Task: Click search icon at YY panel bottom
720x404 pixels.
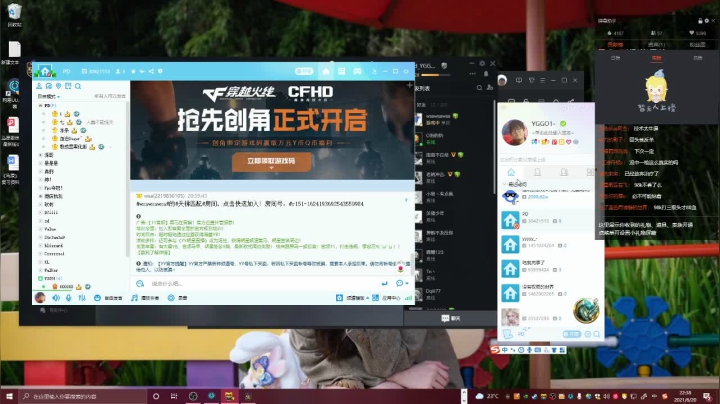Action: coord(596,334)
